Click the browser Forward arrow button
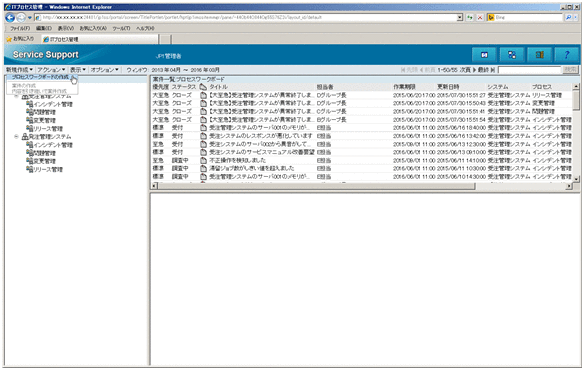 coord(21,18)
